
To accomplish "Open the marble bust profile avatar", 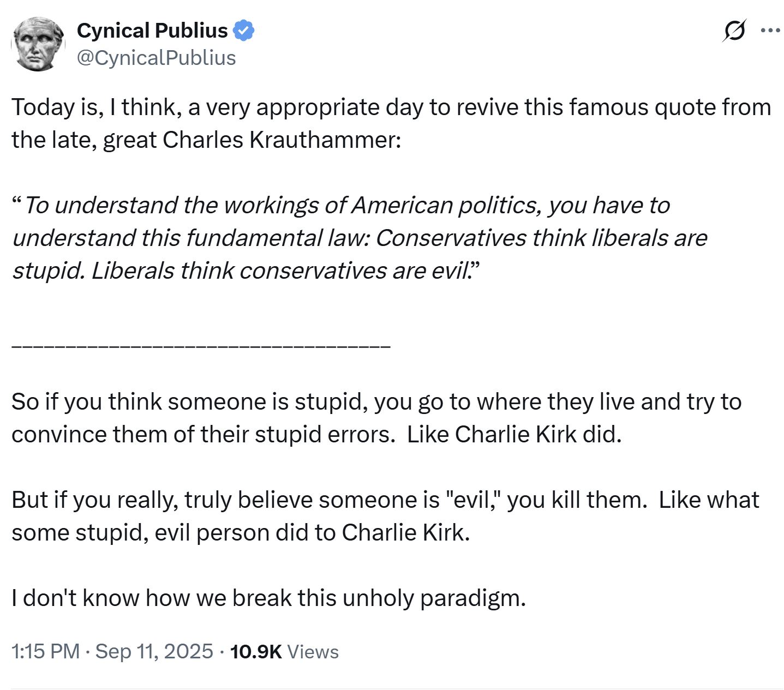I will tap(38, 44).
